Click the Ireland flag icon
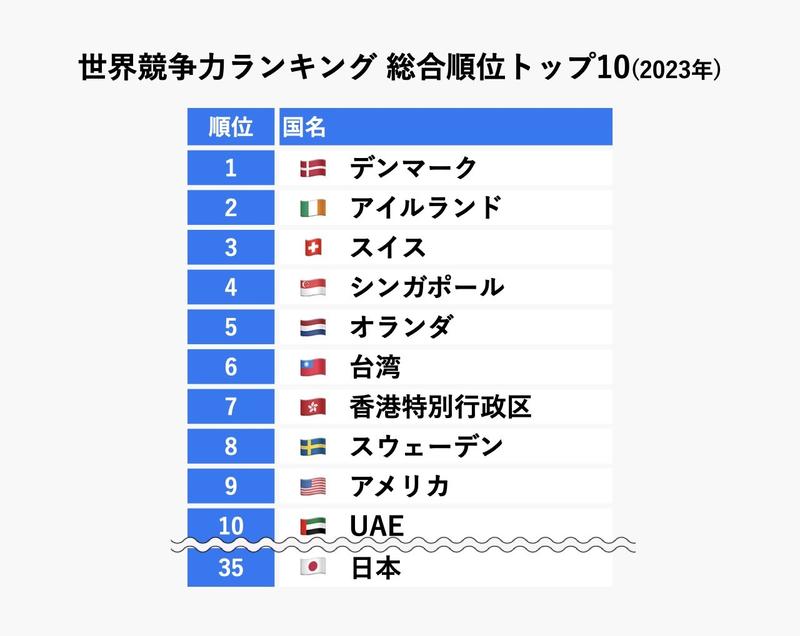This screenshot has width=800, height=636. (x=313, y=208)
